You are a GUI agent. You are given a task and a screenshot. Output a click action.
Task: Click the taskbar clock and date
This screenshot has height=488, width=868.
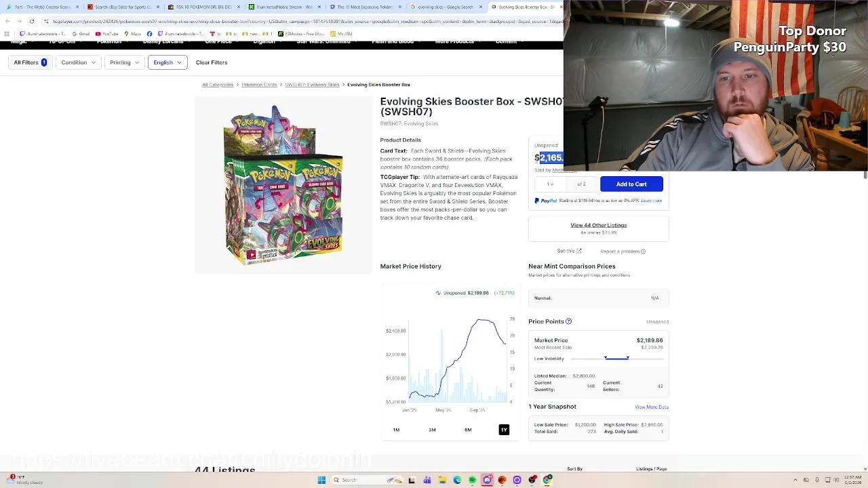[852, 480]
